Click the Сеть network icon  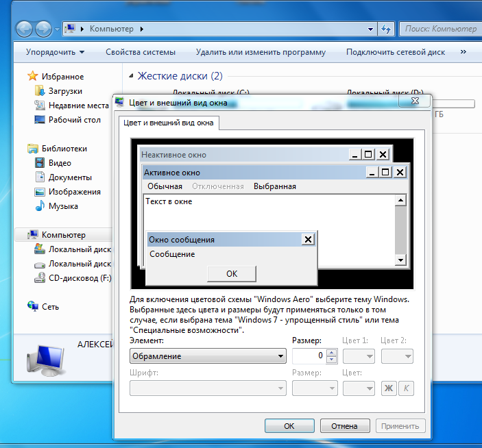click(x=32, y=306)
